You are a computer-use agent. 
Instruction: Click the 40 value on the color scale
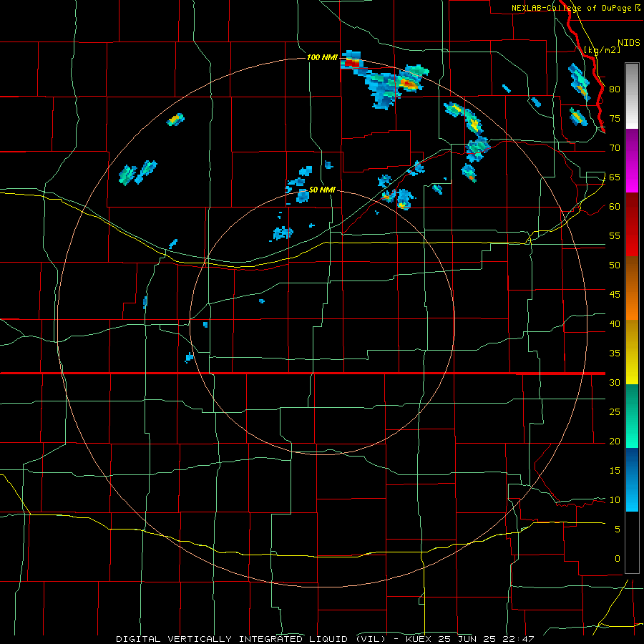pyautogui.click(x=615, y=324)
